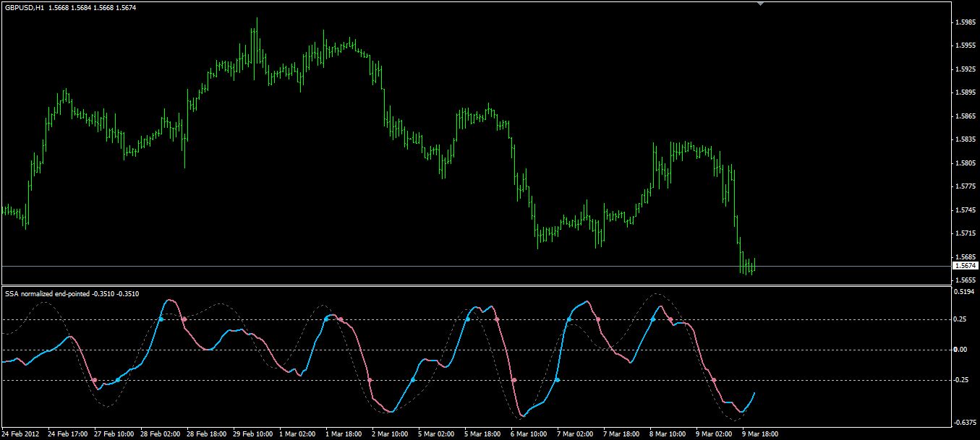Image resolution: width=980 pixels, height=440 pixels.
Task: Click the 7 Mar 02:00 time label
Action: pos(576,435)
